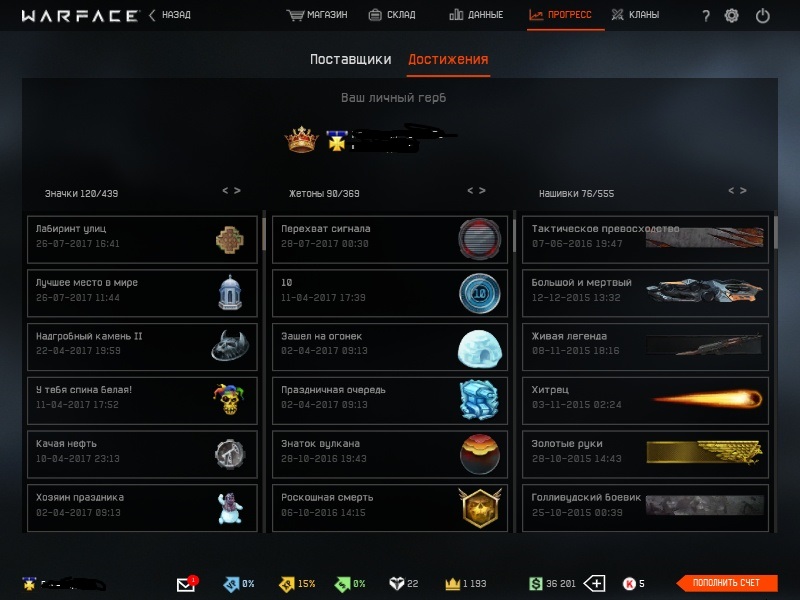Screen dimensions: 800x600
Task: Click the plus icon beside 36 201 currency
Action: pyautogui.click(x=594, y=583)
